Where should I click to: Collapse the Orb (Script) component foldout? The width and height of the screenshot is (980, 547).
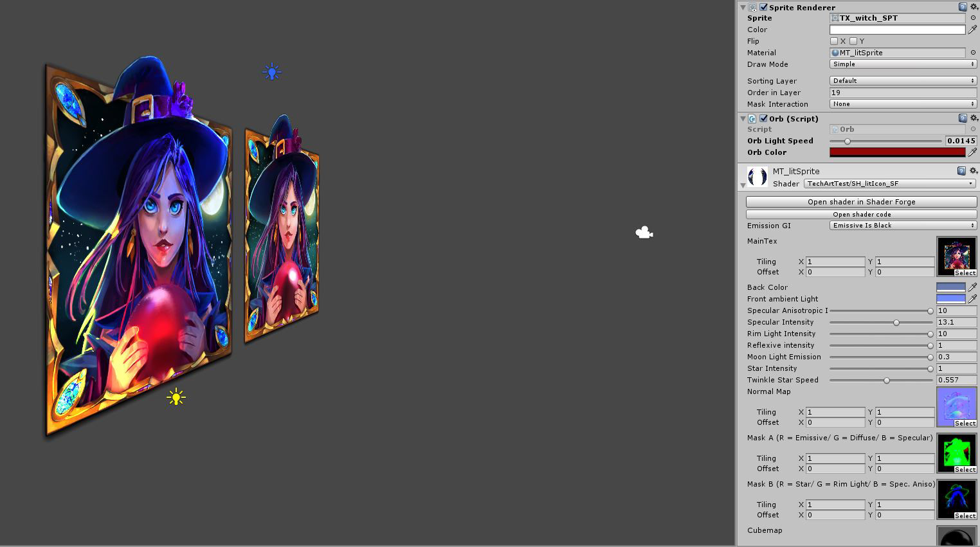tap(743, 118)
